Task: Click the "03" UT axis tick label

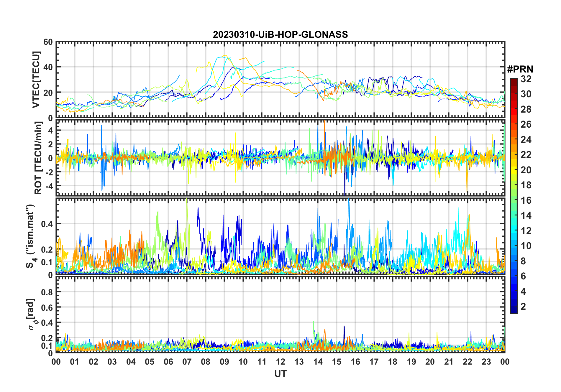Action: pos(112,362)
